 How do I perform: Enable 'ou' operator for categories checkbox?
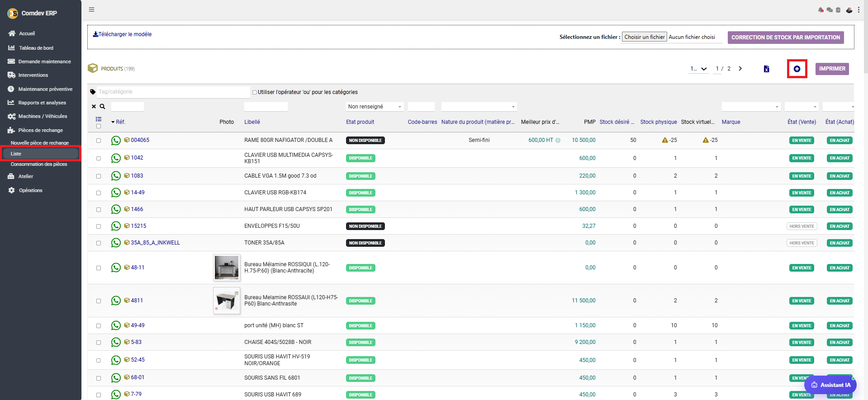point(255,92)
